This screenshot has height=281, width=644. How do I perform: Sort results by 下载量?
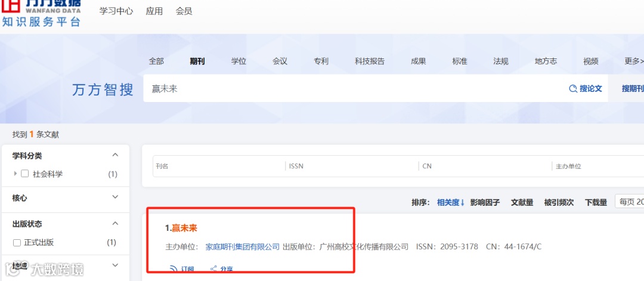coord(596,202)
